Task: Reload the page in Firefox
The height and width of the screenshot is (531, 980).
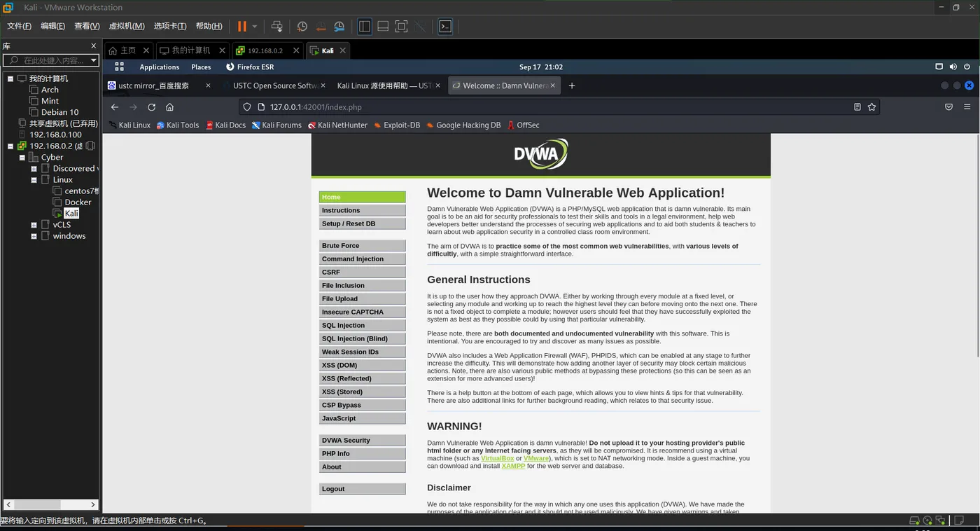Action: click(x=151, y=107)
